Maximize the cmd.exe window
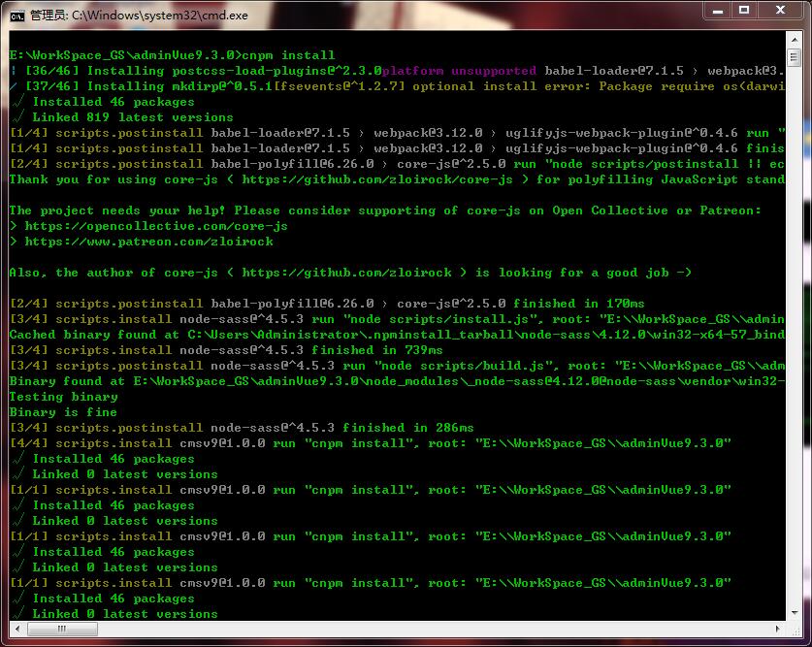Image resolution: width=812 pixels, height=647 pixels. 744,11
